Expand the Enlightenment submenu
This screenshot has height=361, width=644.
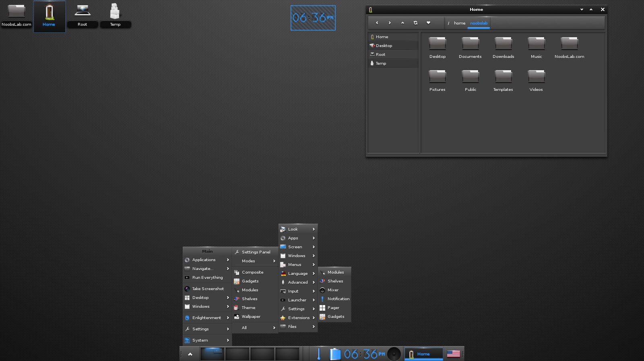207,318
